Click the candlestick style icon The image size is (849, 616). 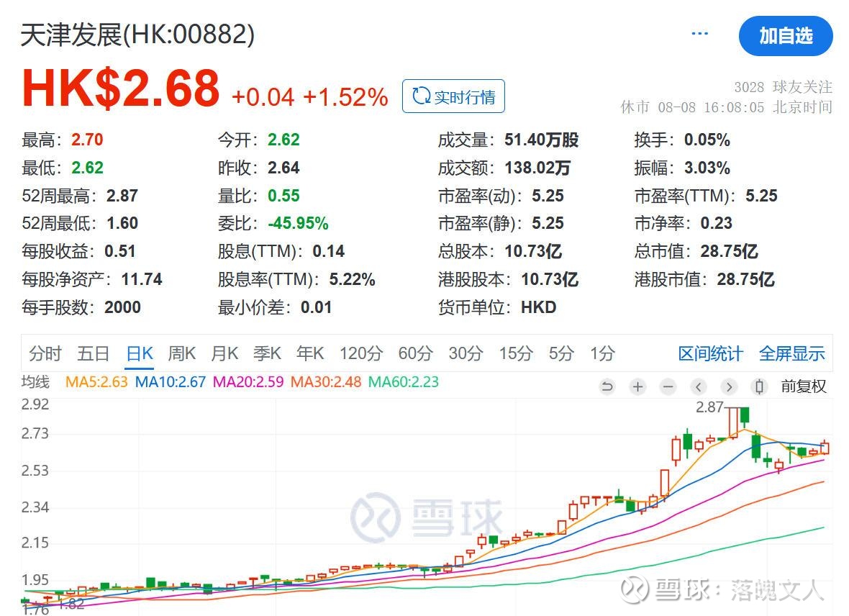[759, 387]
